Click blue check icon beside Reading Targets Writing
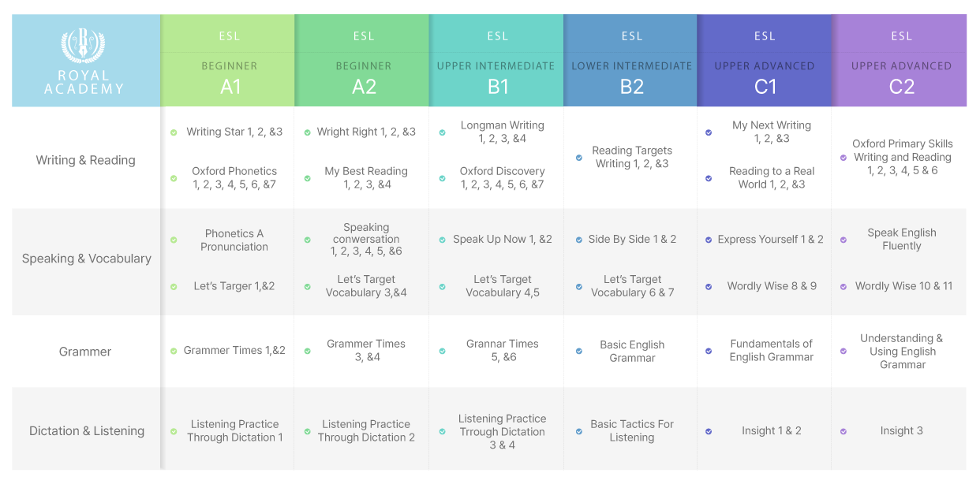 (579, 158)
